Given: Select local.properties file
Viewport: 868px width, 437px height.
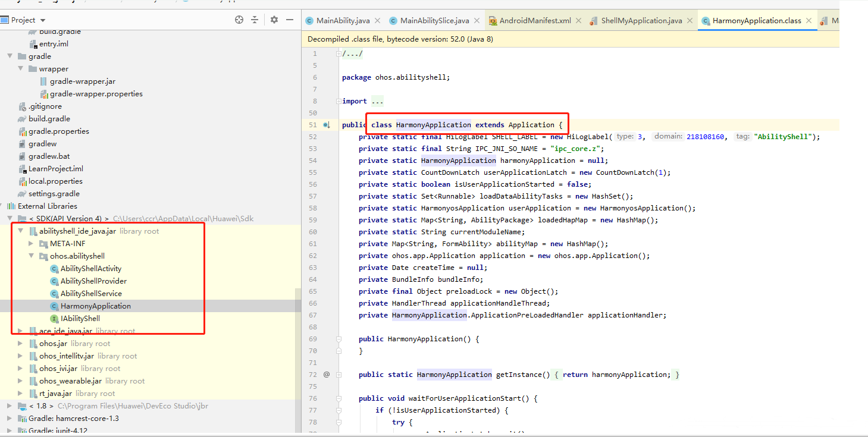Looking at the screenshot, I should [55, 181].
